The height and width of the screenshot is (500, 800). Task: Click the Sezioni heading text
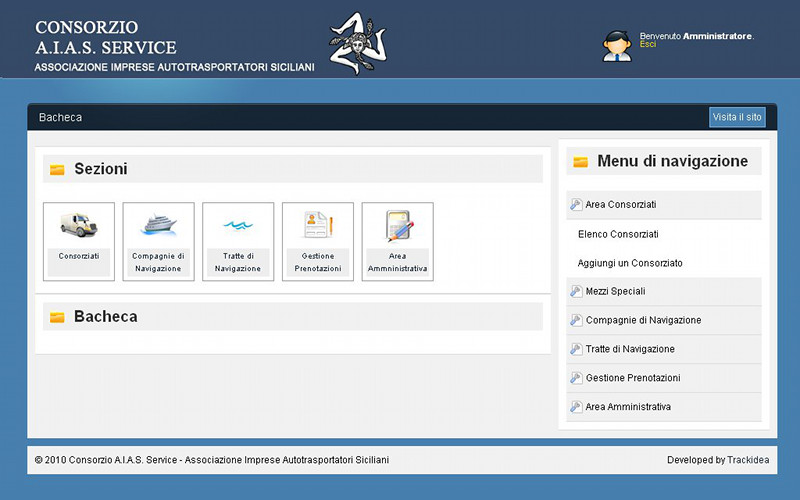point(101,169)
